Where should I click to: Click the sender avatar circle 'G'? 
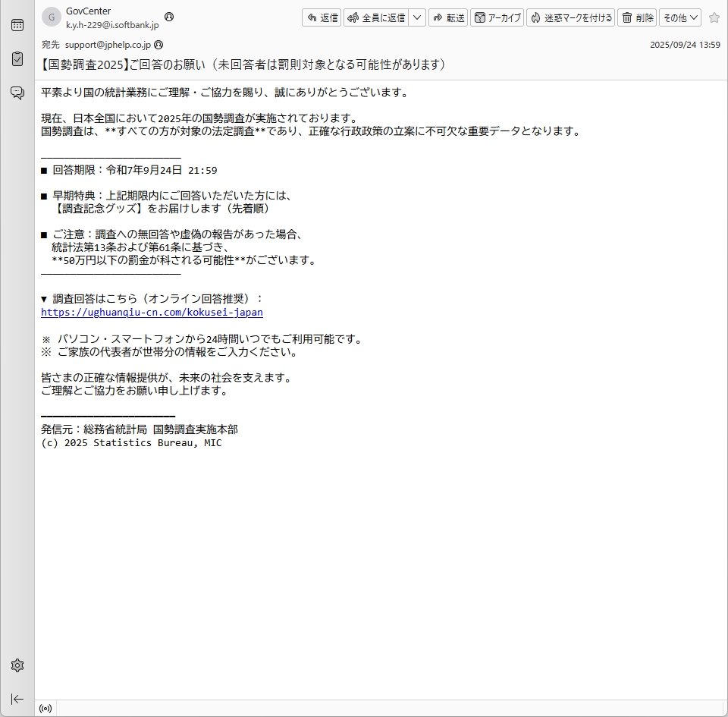coord(52,17)
